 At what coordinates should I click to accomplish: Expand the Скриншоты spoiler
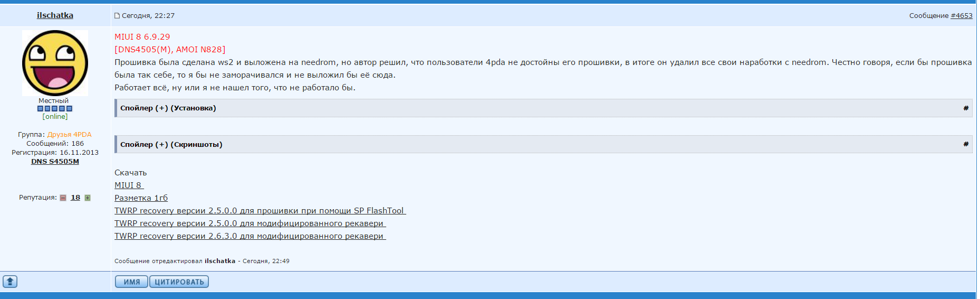point(171,144)
